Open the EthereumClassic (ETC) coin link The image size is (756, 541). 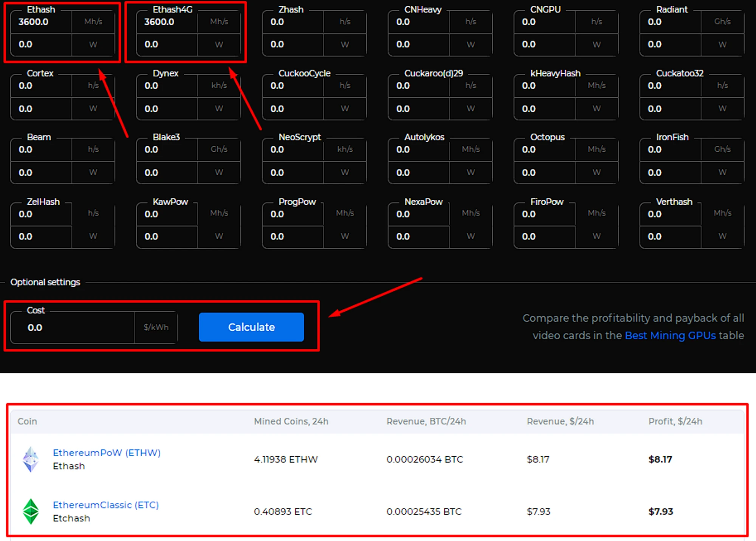point(105,505)
